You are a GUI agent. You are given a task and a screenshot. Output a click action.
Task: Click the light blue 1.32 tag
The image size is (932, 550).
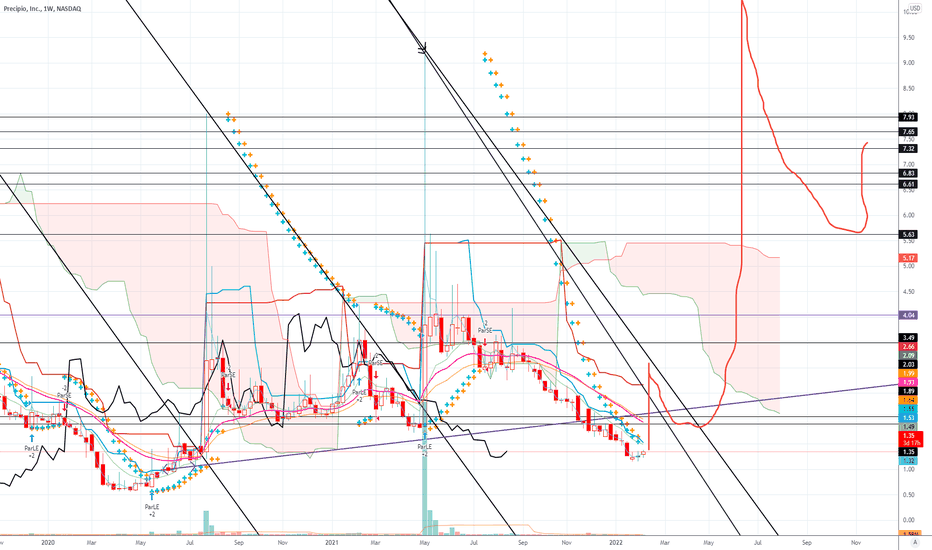(x=909, y=461)
